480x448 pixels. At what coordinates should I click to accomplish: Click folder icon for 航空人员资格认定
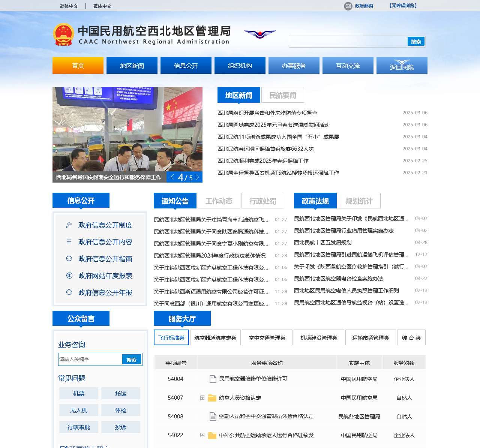coord(212,398)
